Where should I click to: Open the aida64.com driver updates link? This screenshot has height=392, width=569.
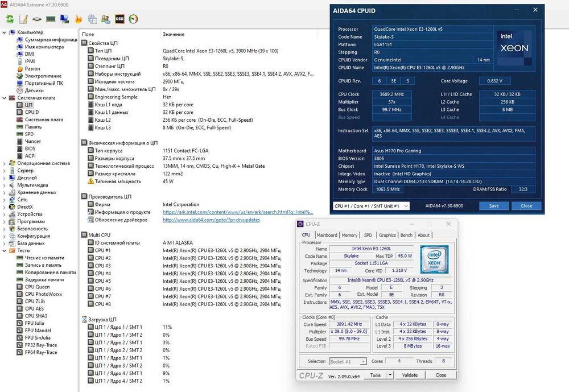(x=211, y=220)
